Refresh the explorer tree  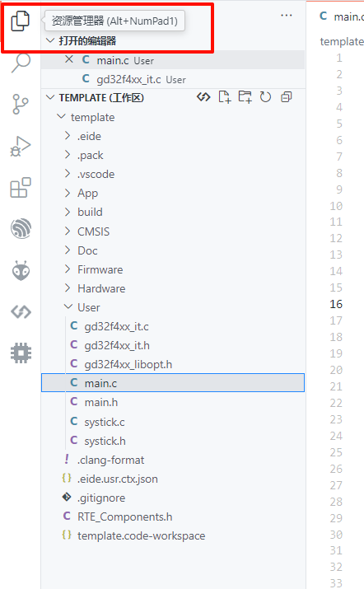[265, 97]
